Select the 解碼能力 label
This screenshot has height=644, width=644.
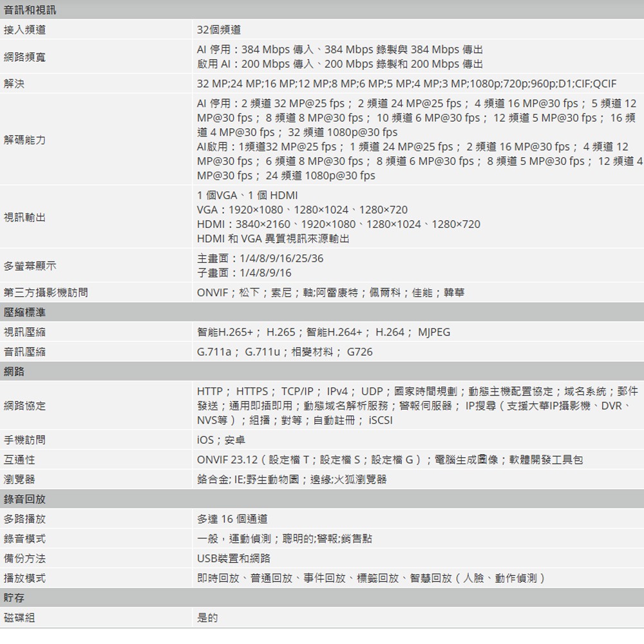point(24,140)
